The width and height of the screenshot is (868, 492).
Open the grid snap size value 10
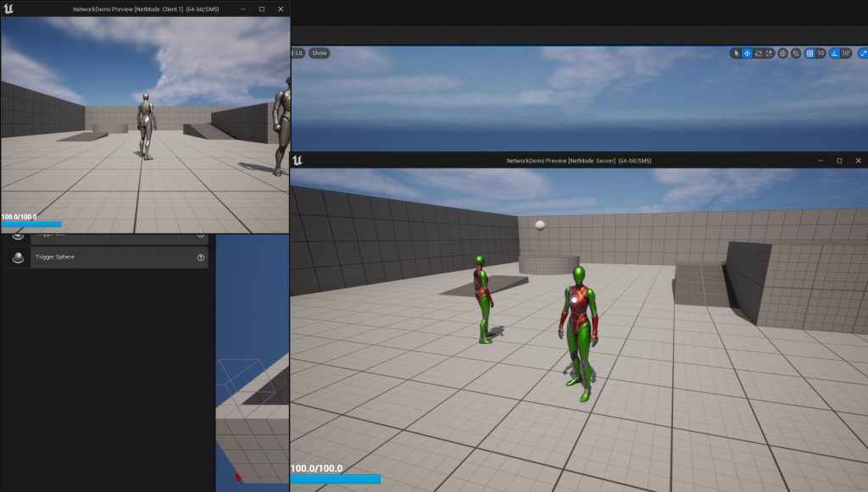[x=821, y=53]
